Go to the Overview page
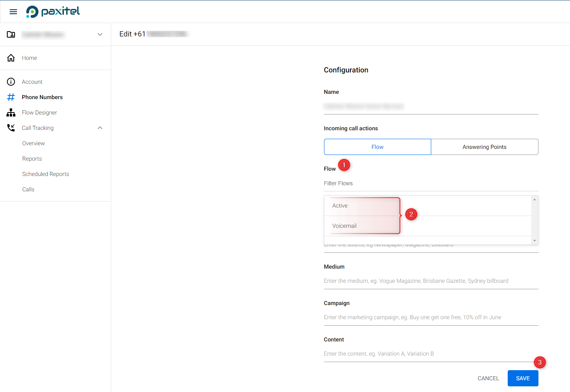This screenshot has height=392, width=570. pos(34,143)
